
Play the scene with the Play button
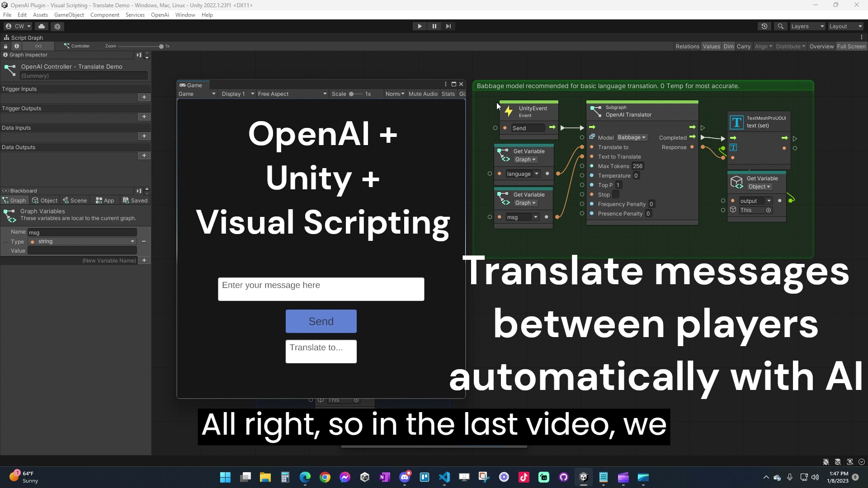(420, 26)
